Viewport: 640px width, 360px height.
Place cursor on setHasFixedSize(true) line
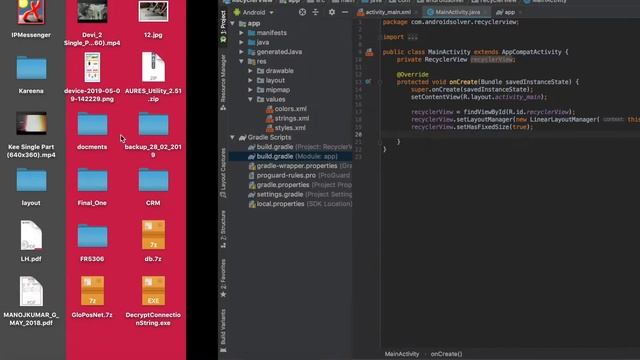pos(472,127)
